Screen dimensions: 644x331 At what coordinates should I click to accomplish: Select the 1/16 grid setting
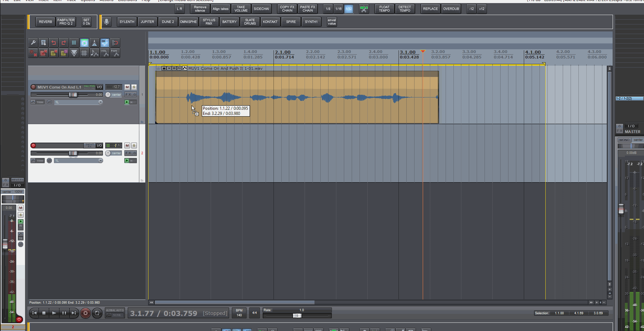coord(338,9)
